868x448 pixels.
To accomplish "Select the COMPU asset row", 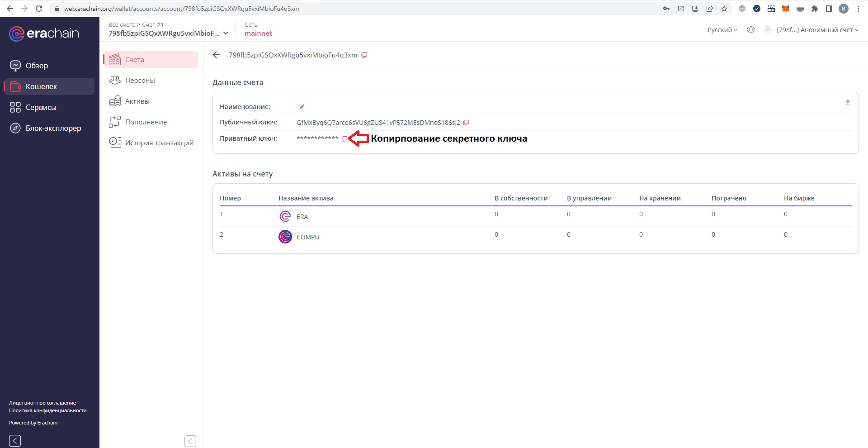I will [x=307, y=237].
